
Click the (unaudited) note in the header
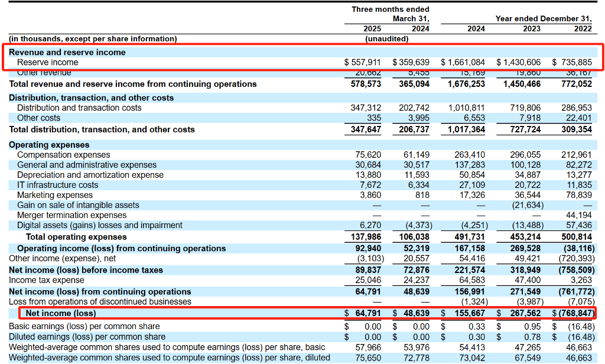coord(386,39)
